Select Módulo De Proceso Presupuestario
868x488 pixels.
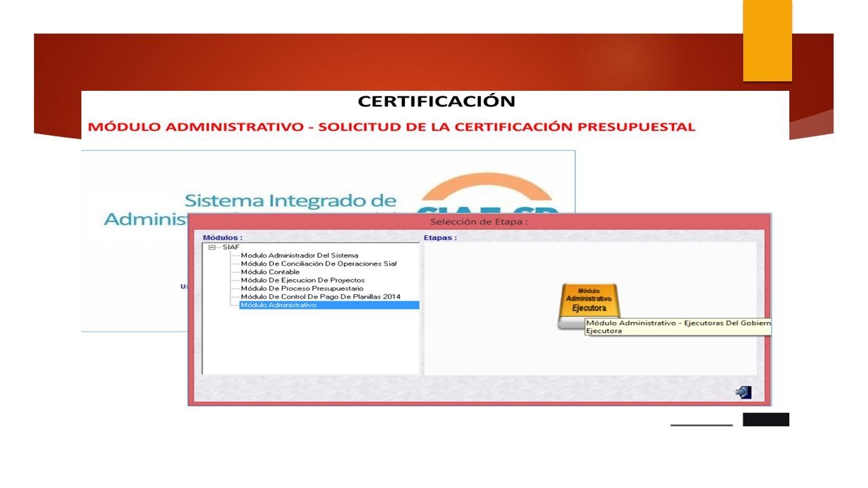click(302, 288)
